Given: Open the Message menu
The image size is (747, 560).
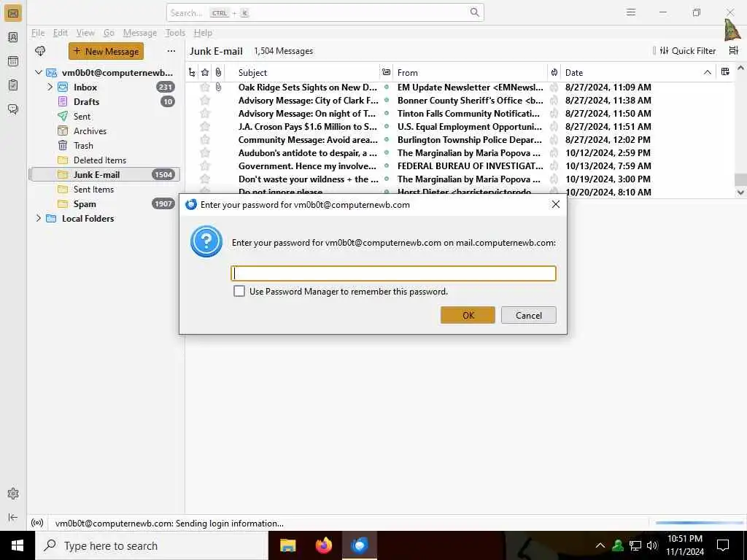Looking at the screenshot, I should click(139, 33).
